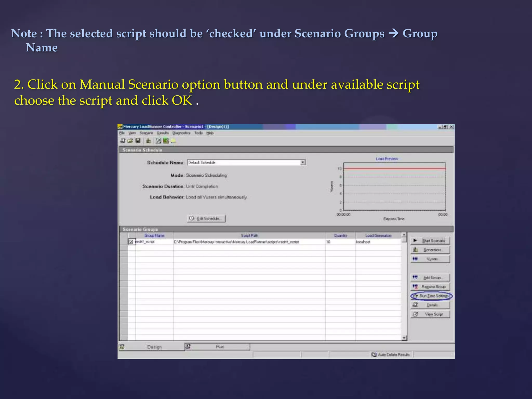Open the Generators dialog button
The image size is (532, 399).
pyautogui.click(x=430, y=250)
